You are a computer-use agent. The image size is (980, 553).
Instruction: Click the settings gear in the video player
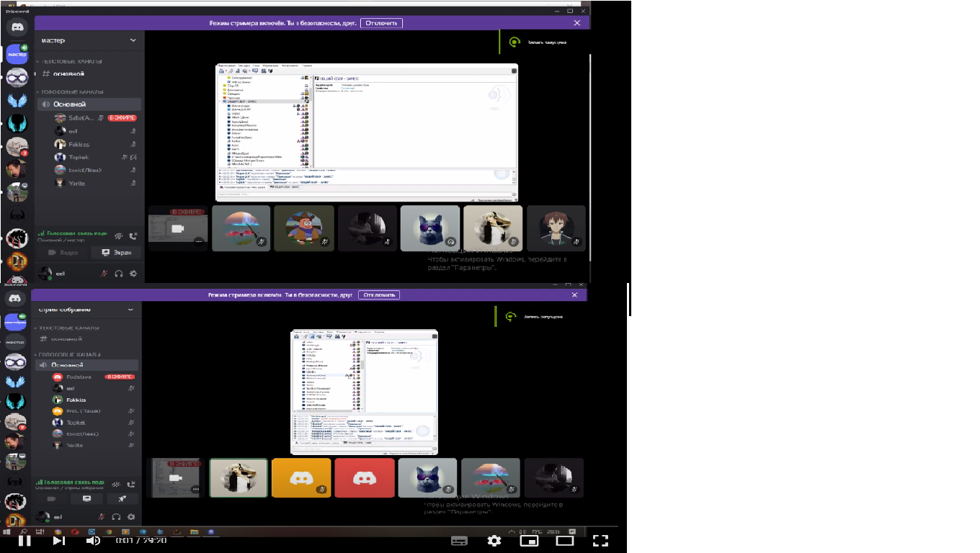point(494,540)
